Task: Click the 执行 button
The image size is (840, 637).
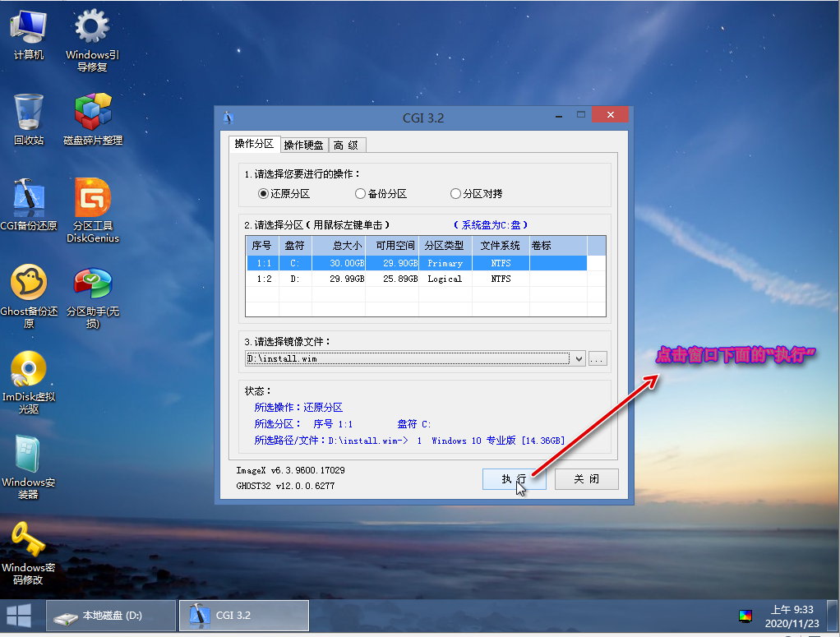Action: [x=515, y=479]
